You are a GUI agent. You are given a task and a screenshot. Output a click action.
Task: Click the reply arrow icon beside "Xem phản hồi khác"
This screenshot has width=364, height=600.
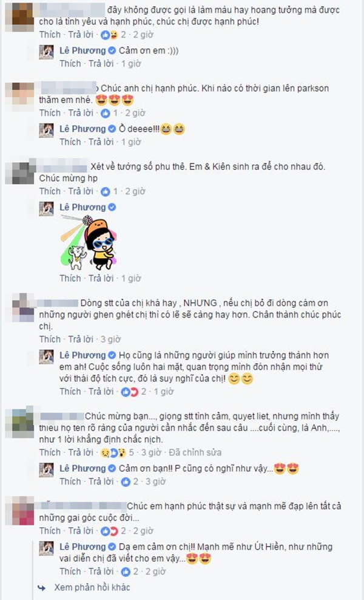(x=42, y=588)
